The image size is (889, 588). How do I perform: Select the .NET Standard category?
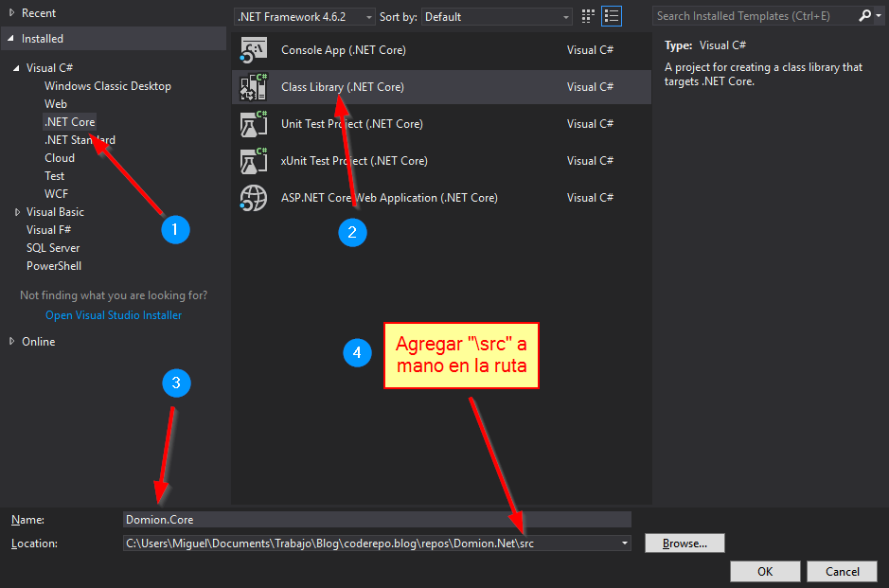(x=80, y=140)
